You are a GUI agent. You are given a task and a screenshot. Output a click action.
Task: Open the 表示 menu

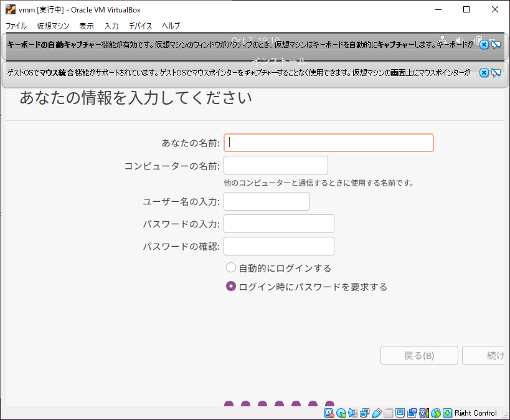tap(87, 26)
